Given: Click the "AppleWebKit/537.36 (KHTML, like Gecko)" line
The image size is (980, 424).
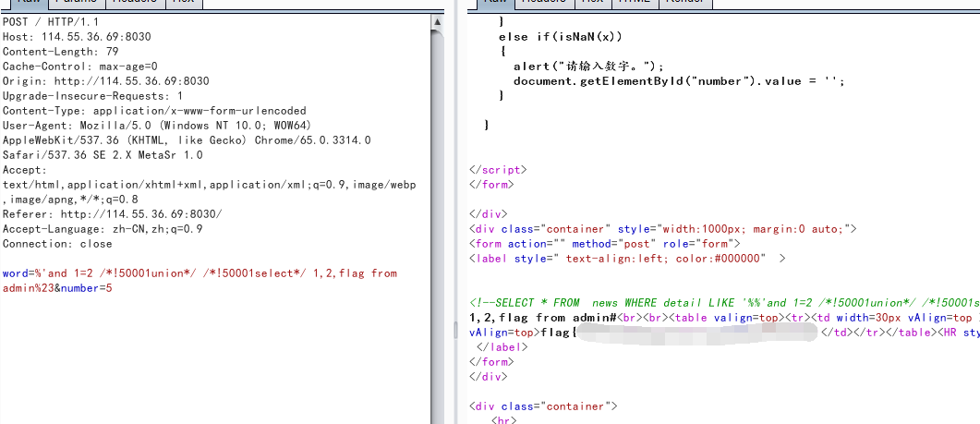Looking at the screenshot, I should click(187, 140).
